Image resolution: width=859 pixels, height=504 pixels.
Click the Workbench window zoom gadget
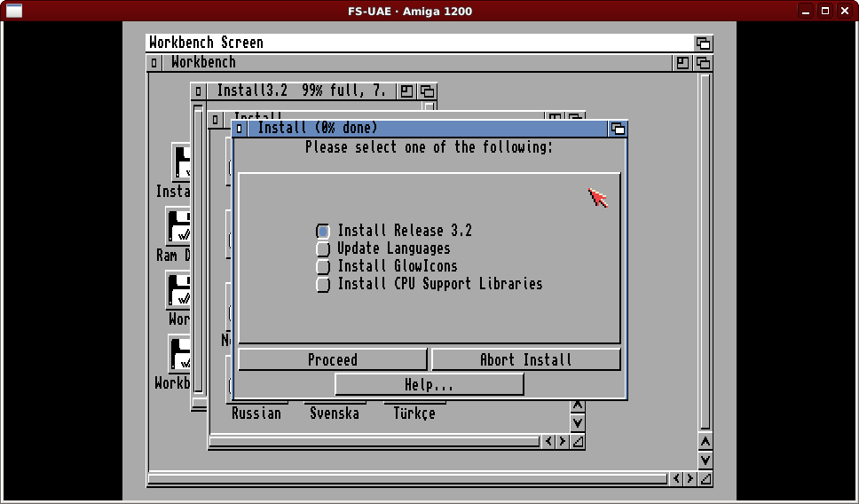(x=682, y=63)
